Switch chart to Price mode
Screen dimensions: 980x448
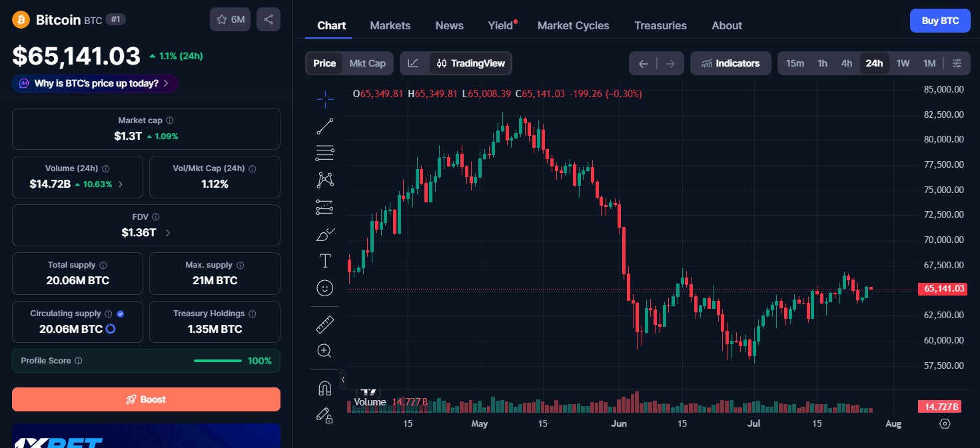coord(324,63)
